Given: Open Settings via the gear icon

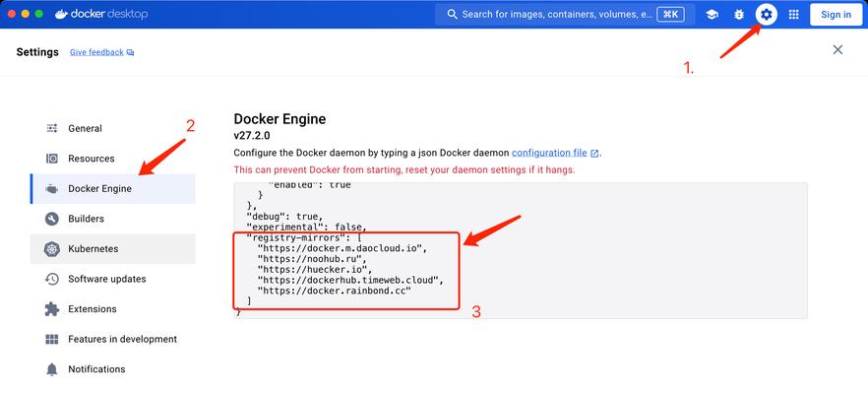Looking at the screenshot, I should point(766,15).
